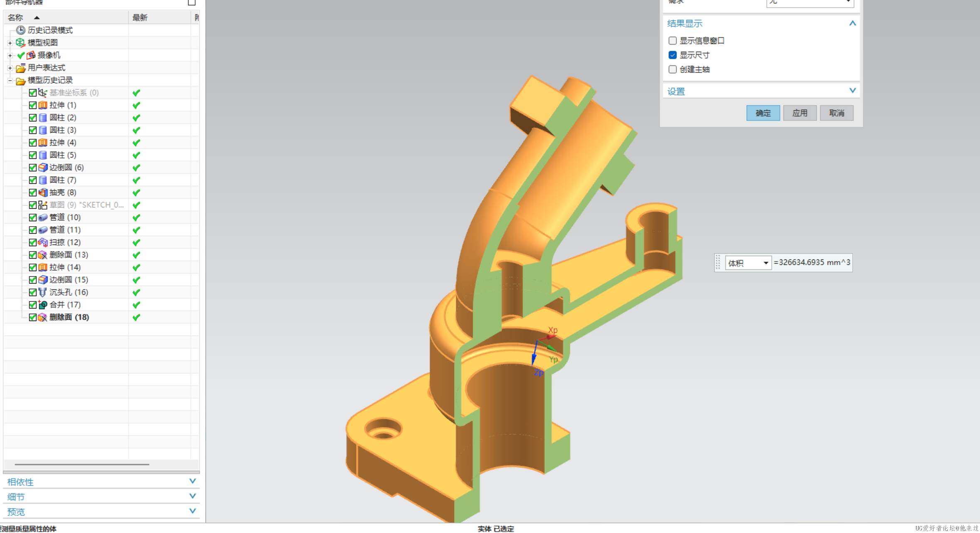Select the 草图 (9) "SKETCH_0..." label

pos(86,205)
